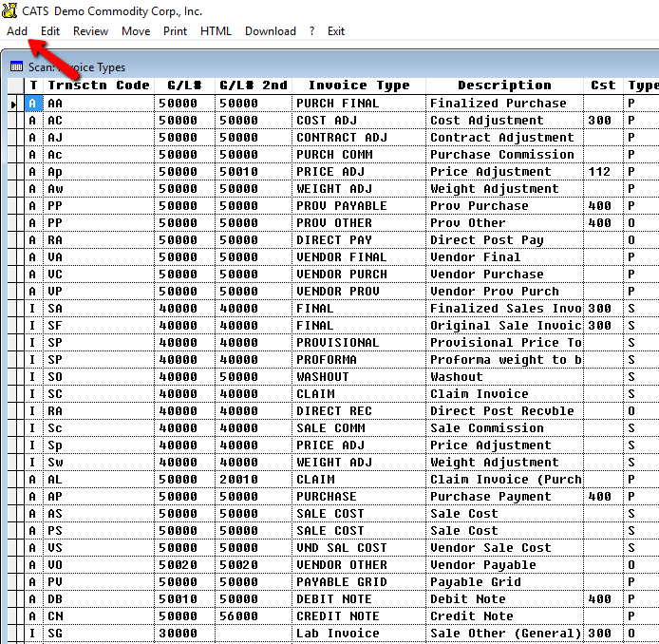Viewport: 659px width, 644px height.
Task: Select the DIRECT PAY cell
Action: point(359,240)
